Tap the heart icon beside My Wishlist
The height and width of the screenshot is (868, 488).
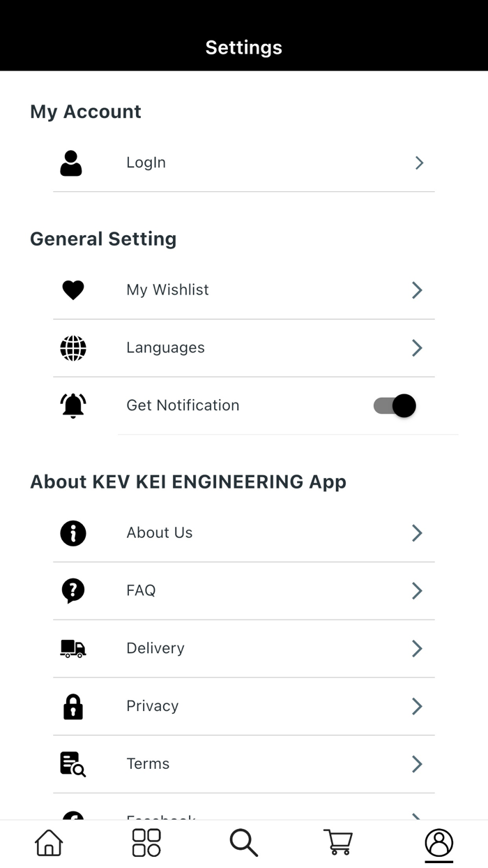click(x=73, y=290)
